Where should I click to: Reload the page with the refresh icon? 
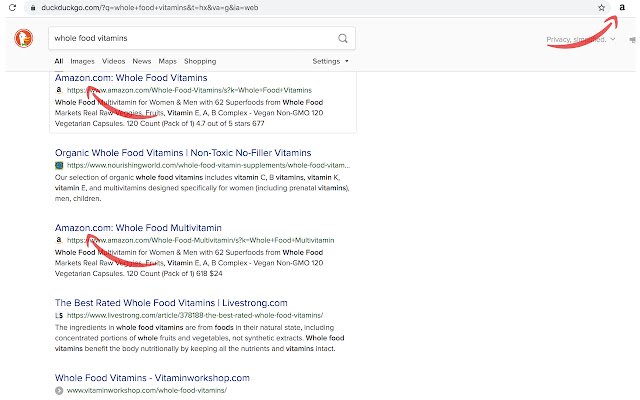point(12,7)
